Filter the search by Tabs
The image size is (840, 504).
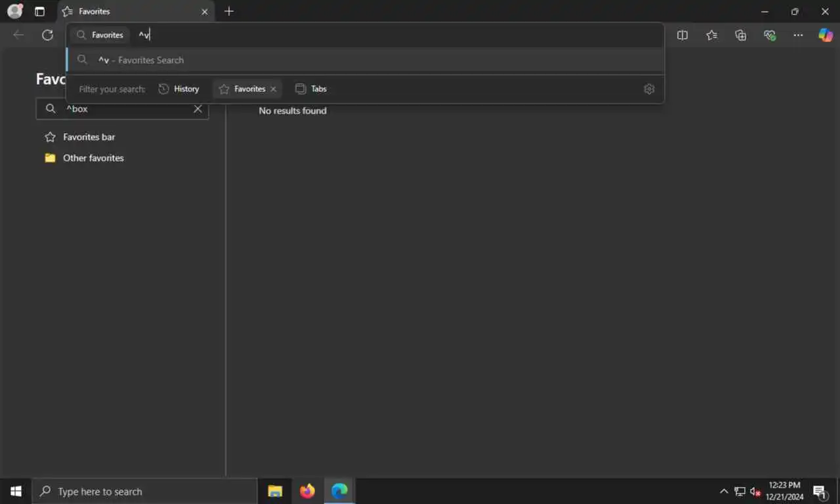[311, 89]
